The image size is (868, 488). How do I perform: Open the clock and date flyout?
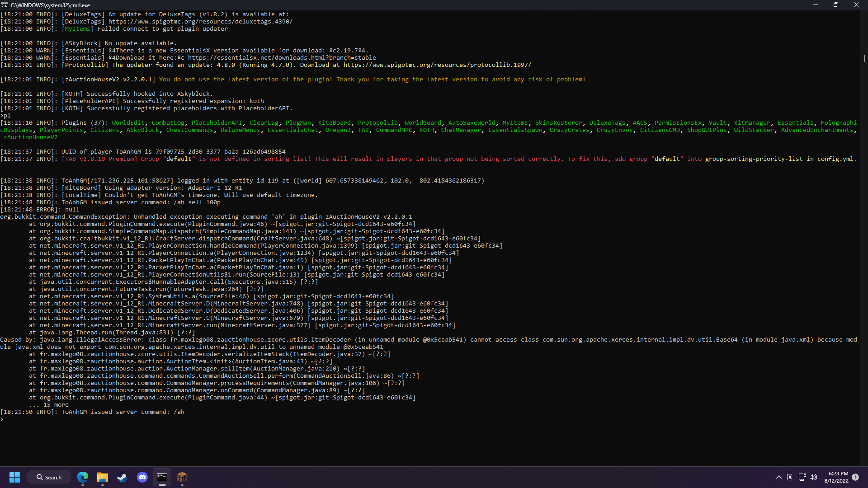pos(836,477)
